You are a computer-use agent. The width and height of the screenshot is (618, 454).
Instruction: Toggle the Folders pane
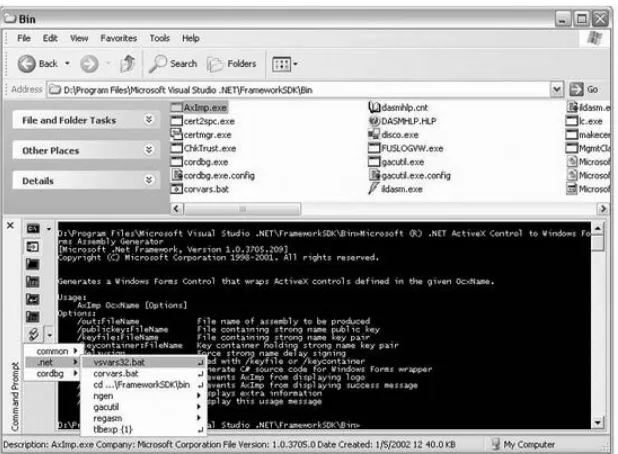click(232, 63)
